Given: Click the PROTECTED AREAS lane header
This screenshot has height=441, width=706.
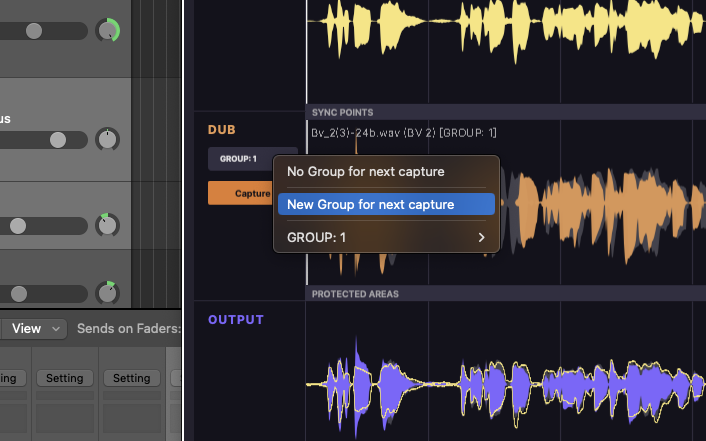Looking at the screenshot, I should 355,294.
